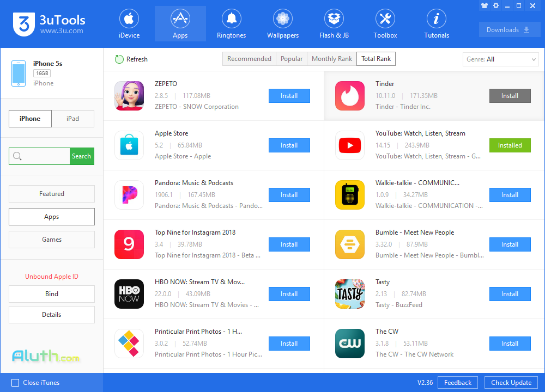Open the iDevice section
This screenshot has height=392, width=545.
(x=129, y=24)
